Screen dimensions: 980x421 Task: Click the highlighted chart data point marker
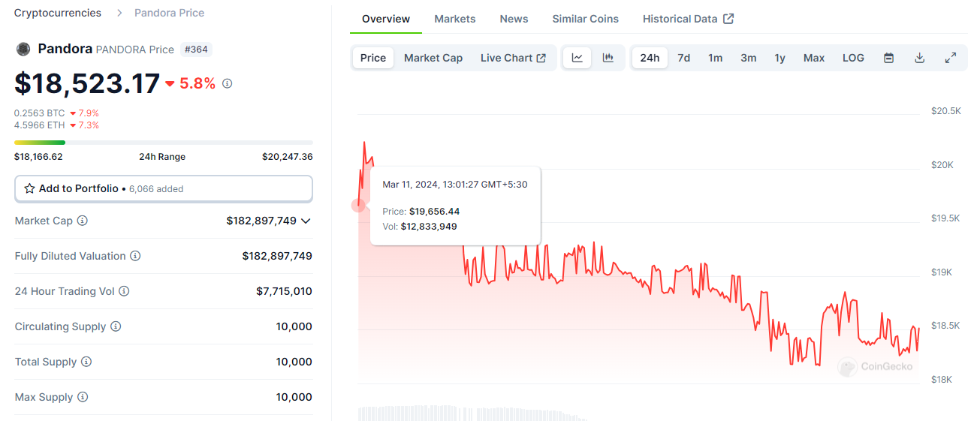[358, 205]
